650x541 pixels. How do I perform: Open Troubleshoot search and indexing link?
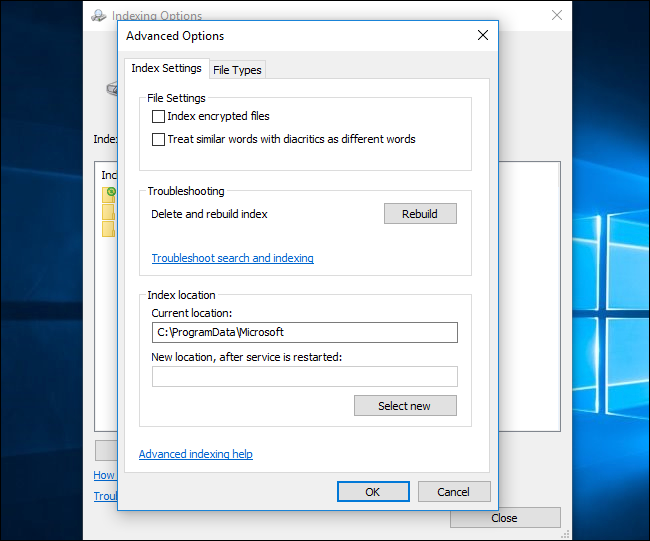click(232, 258)
